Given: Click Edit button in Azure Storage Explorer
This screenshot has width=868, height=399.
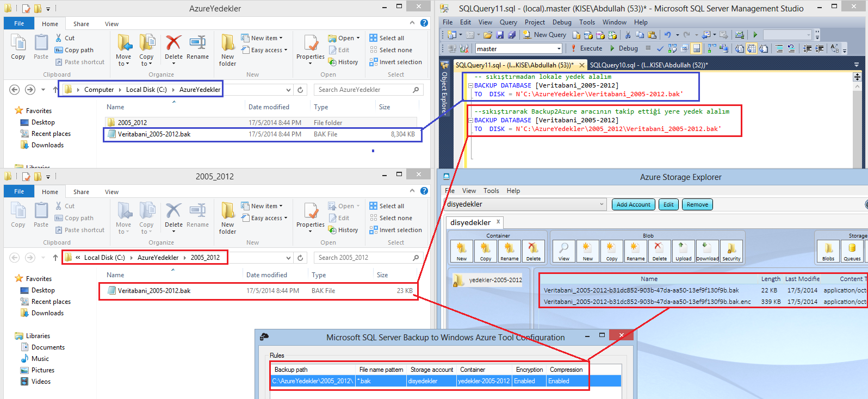Looking at the screenshot, I should 668,204.
